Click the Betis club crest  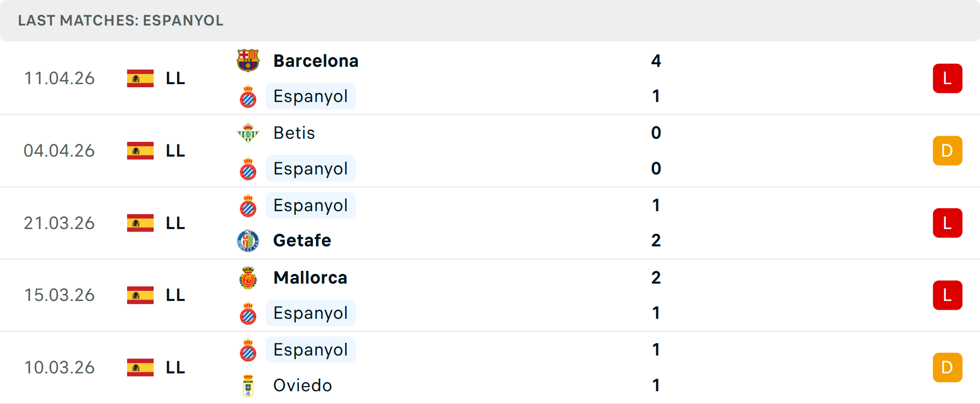(248, 133)
